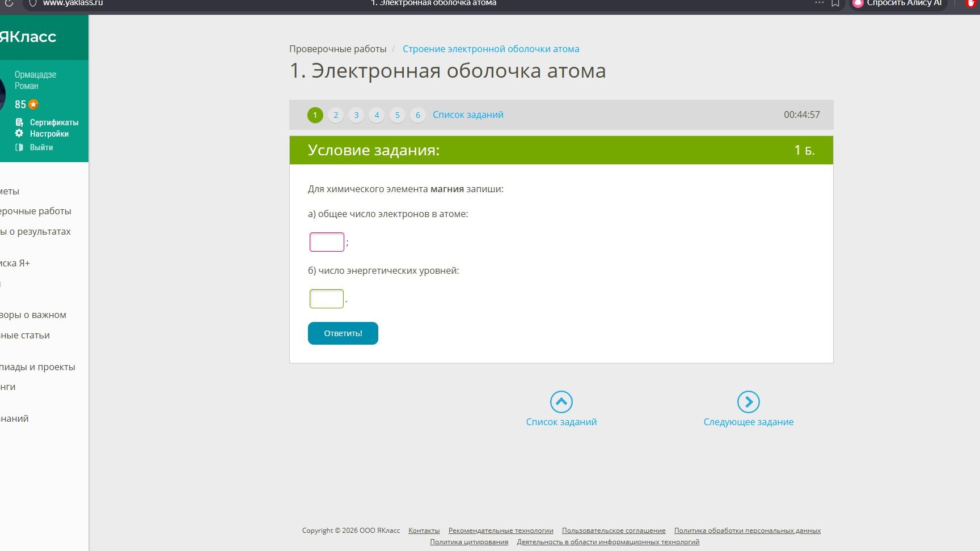The height and width of the screenshot is (551, 980).
Task: Click the energy levels count input field
Action: point(327,299)
